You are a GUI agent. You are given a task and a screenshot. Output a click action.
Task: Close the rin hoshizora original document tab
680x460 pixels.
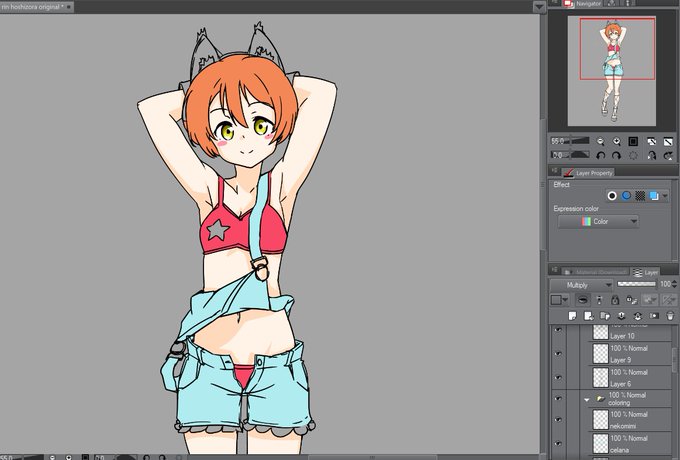69,7
